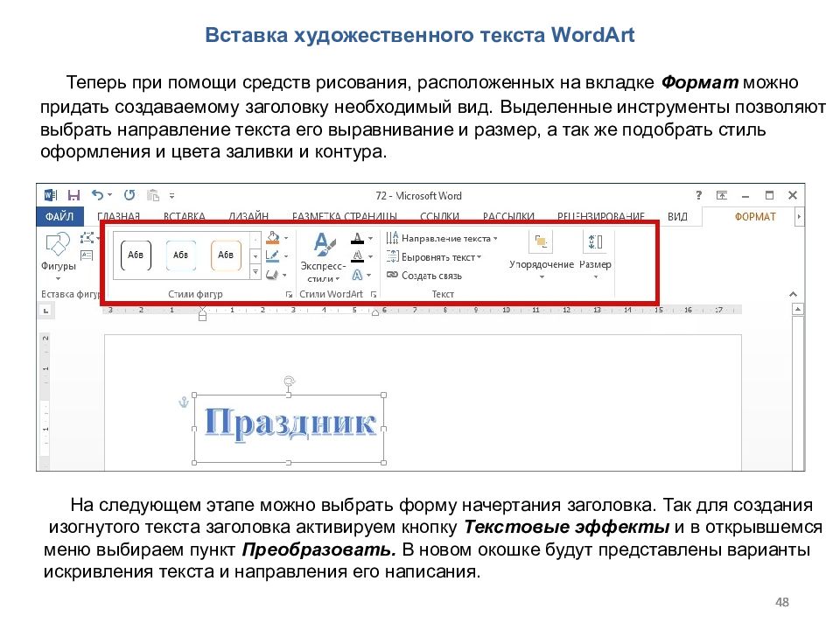The image size is (840, 630).
Task: Click the Создать связь link icon
Action: (x=392, y=276)
